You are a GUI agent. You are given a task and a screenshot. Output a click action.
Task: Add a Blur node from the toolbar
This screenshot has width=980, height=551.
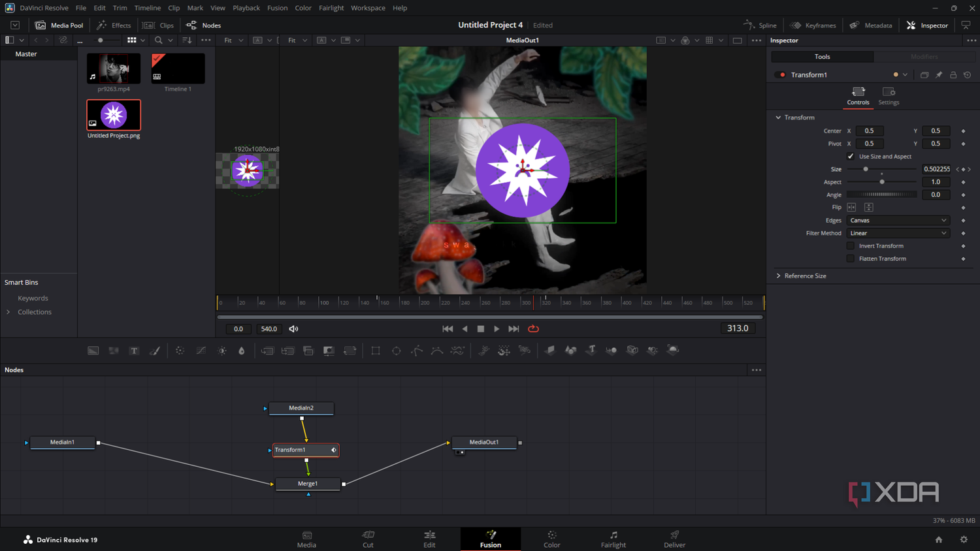click(x=242, y=351)
